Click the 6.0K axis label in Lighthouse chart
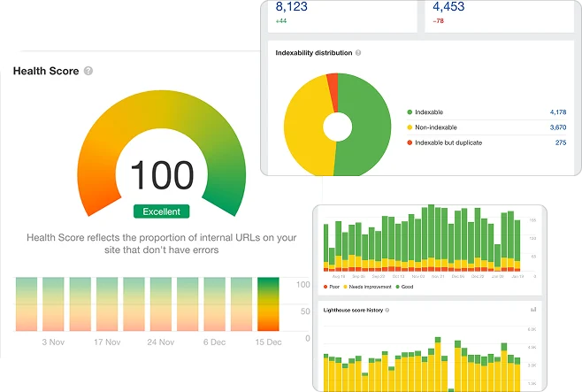 (532, 329)
